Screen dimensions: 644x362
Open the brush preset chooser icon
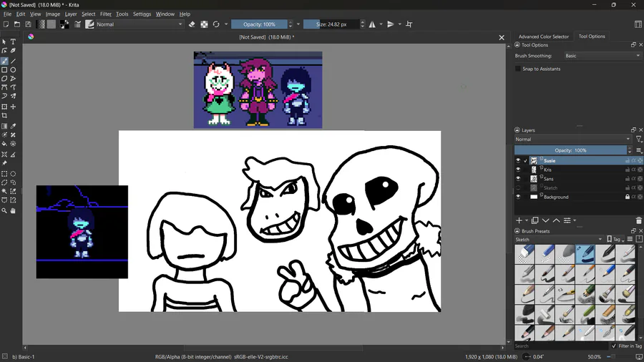pos(89,24)
